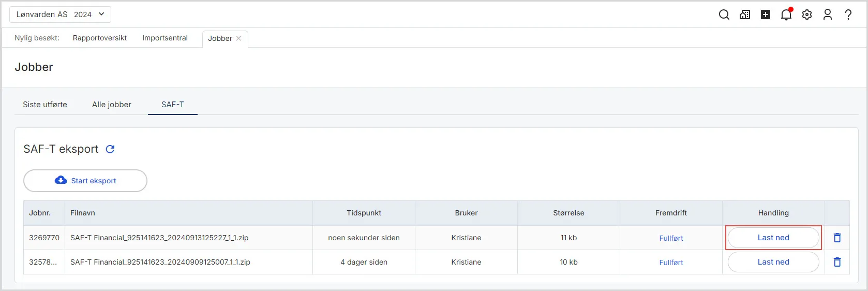This screenshot has height=291, width=868.
Task: Click the company overview building icon
Action: [x=745, y=14]
